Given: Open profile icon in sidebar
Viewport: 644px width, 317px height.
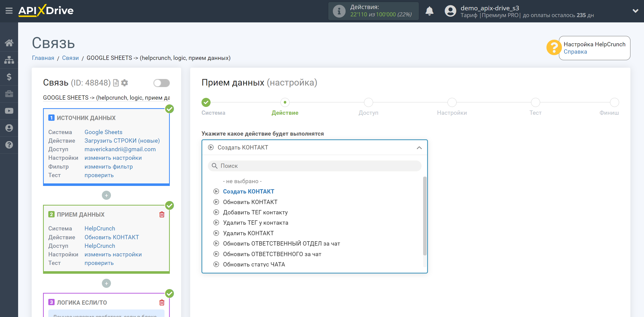Looking at the screenshot, I should (x=9, y=128).
